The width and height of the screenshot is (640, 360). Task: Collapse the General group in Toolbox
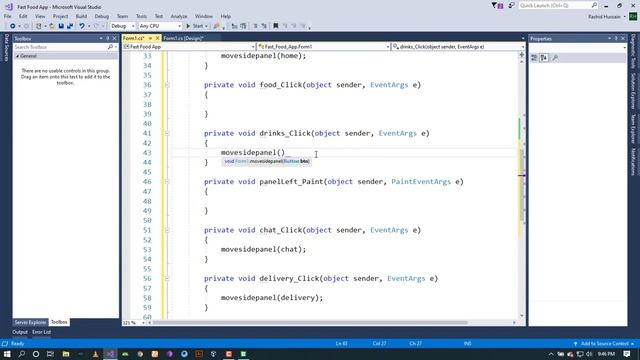click(18, 56)
